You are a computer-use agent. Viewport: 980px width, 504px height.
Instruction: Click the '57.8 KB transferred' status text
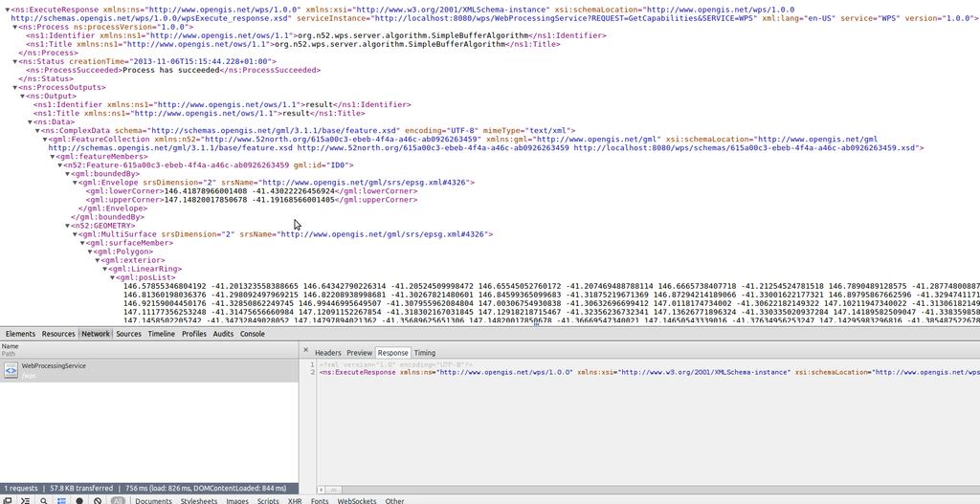coord(82,489)
